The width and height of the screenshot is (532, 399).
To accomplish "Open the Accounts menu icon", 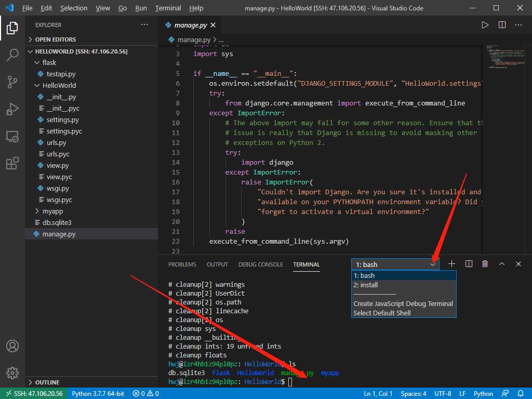I will pyautogui.click(x=12, y=346).
